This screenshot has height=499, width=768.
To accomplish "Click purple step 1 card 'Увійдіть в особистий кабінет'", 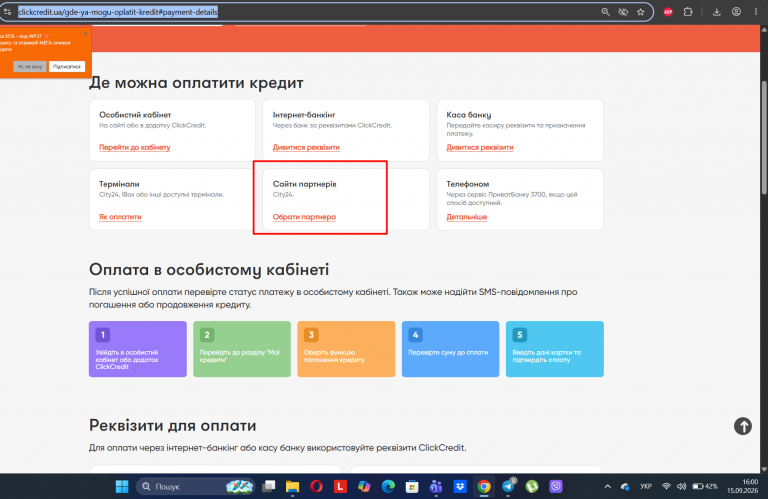I will pos(138,349).
